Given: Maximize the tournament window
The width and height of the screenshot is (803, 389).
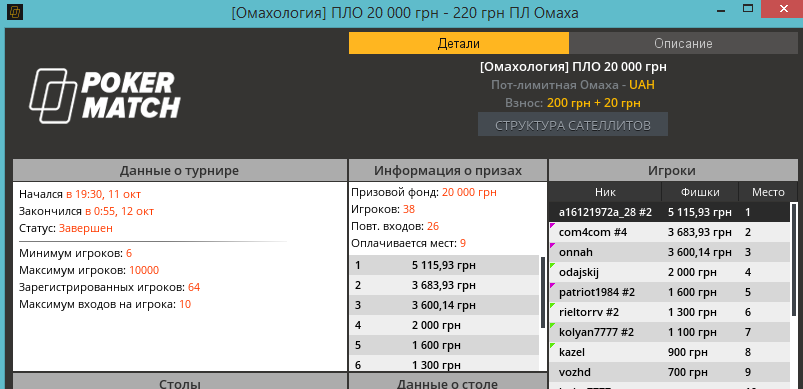Looking at the screenshot, I should tap(749, 9).
